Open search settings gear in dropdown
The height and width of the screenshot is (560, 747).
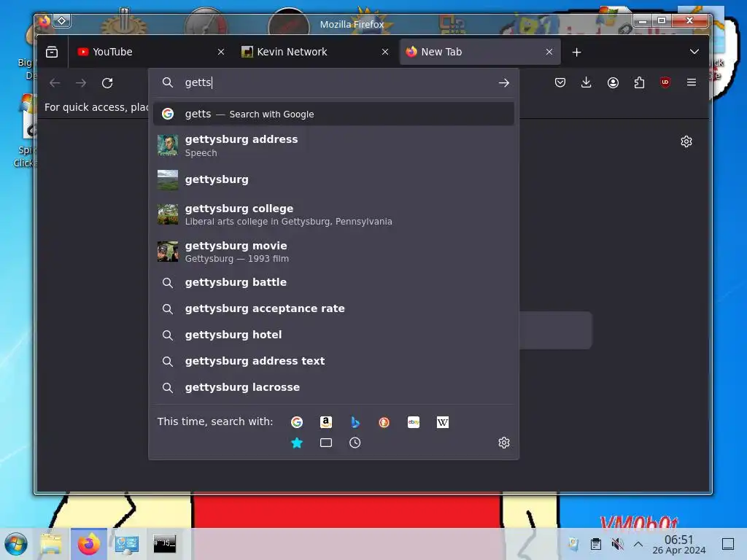pyautogui.click(x=503, y=443)
